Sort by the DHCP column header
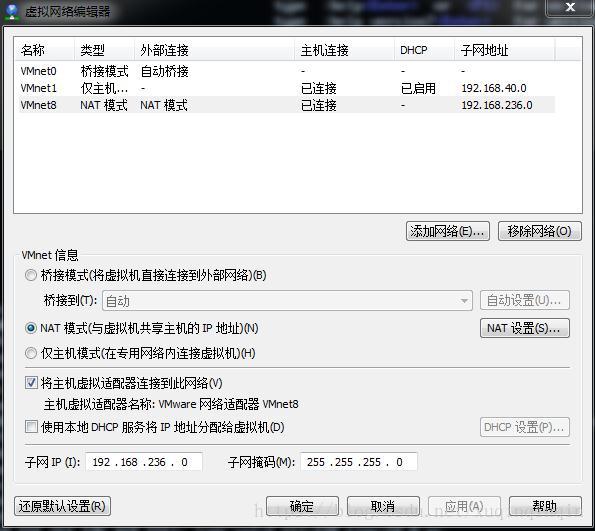The height and width of the screenshot is (531, 595). pyautogui.click(x=424, y=50)
